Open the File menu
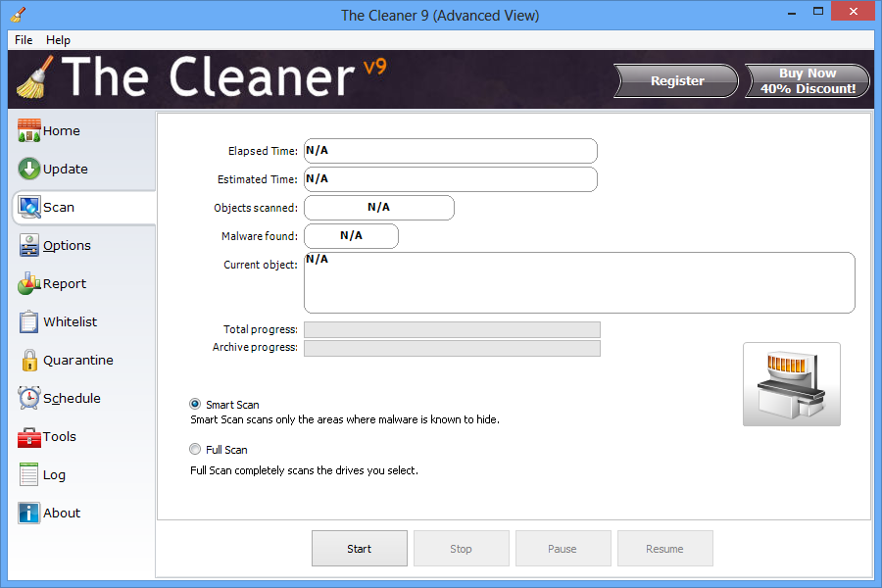Screen dimensions: 882x588 (24, 40)
